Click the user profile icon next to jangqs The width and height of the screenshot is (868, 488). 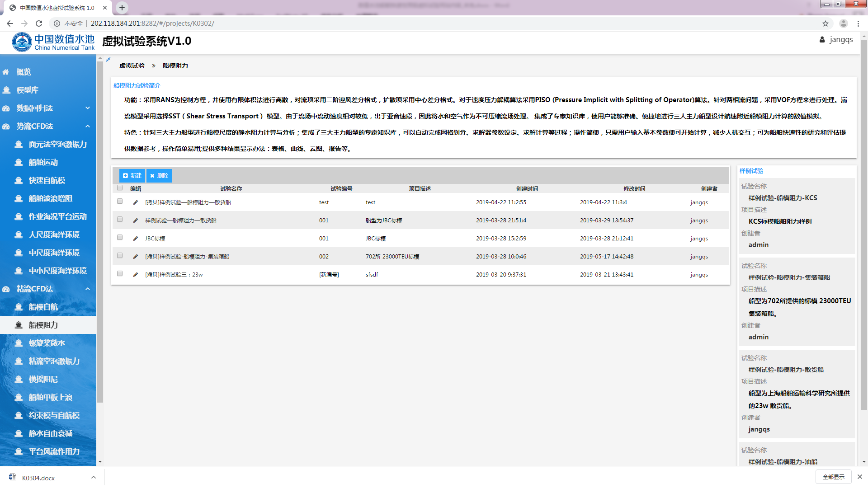click(x=822, y=40)
